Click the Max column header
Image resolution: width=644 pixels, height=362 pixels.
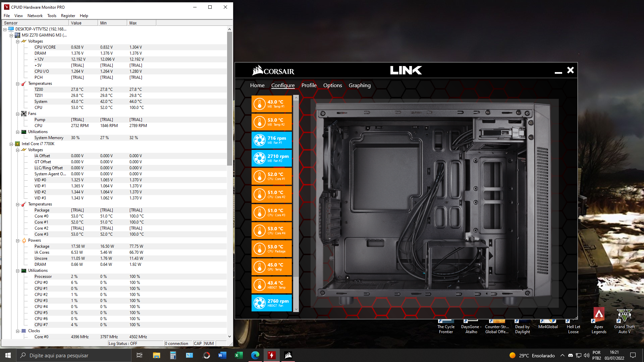[x=142, y=23]
